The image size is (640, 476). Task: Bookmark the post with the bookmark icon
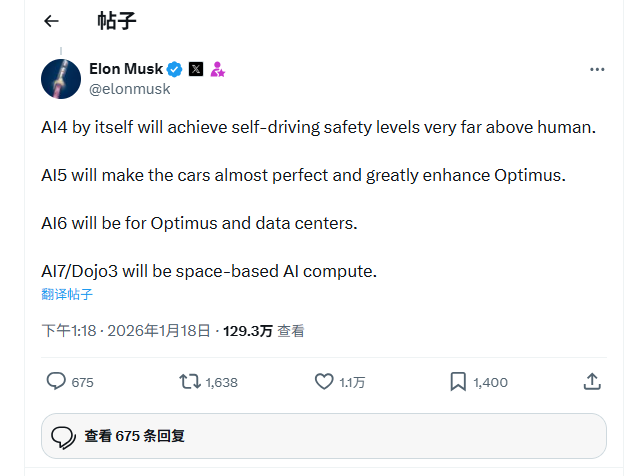[458, 381]
